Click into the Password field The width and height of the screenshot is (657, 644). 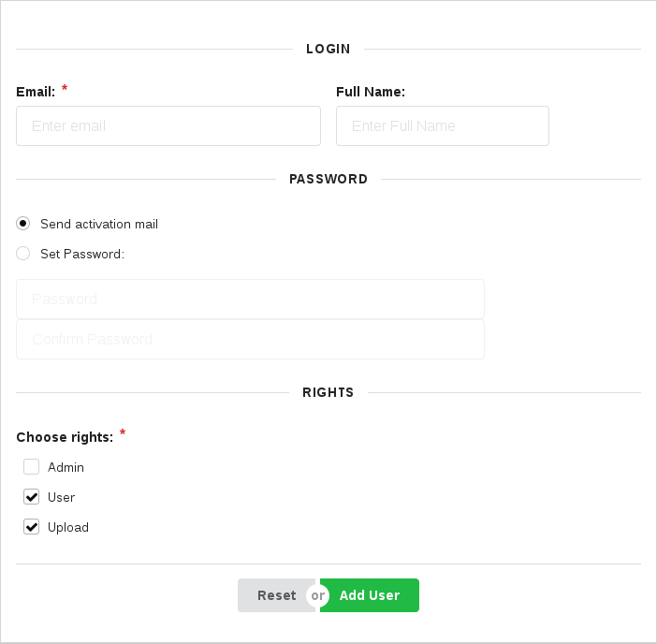click(x=250, y=300)
